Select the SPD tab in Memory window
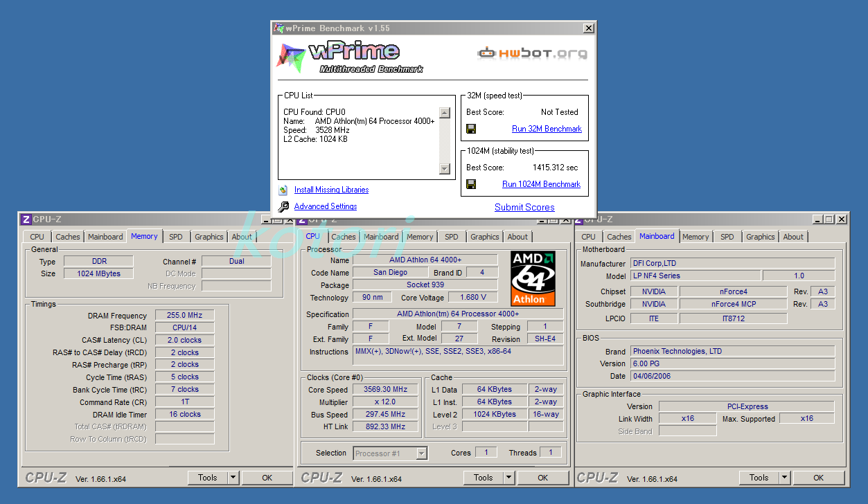The image size is (868, 504). 176,237
